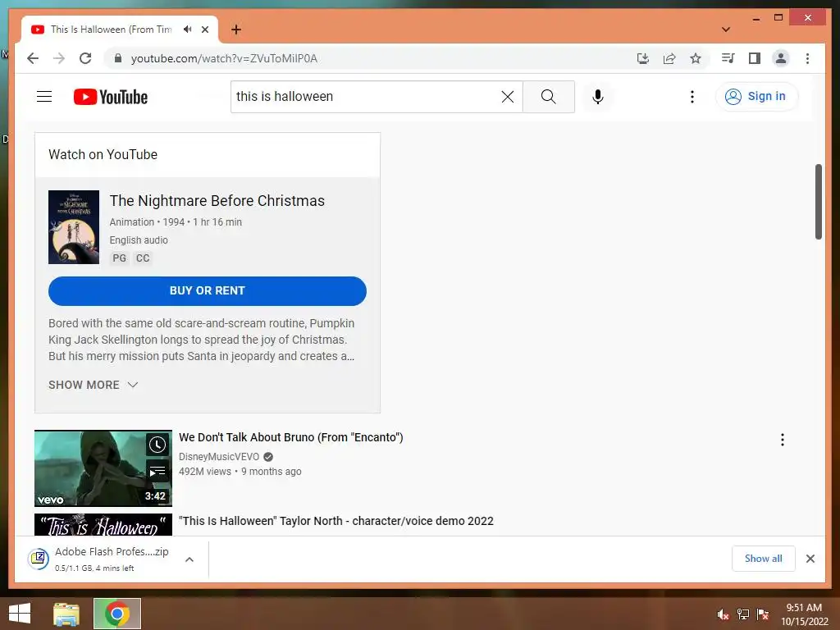
Task: Open We Don't Talk About Bruno title
Action: click(291, 437)
